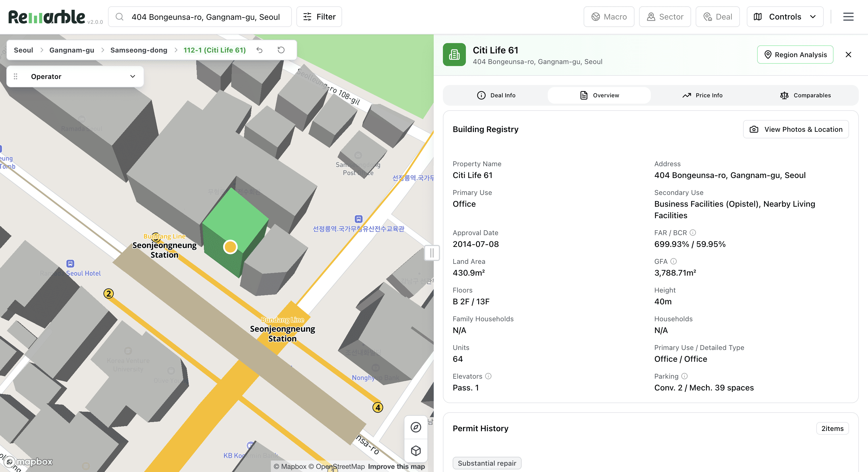Click the panel divider resize handle

432,253
